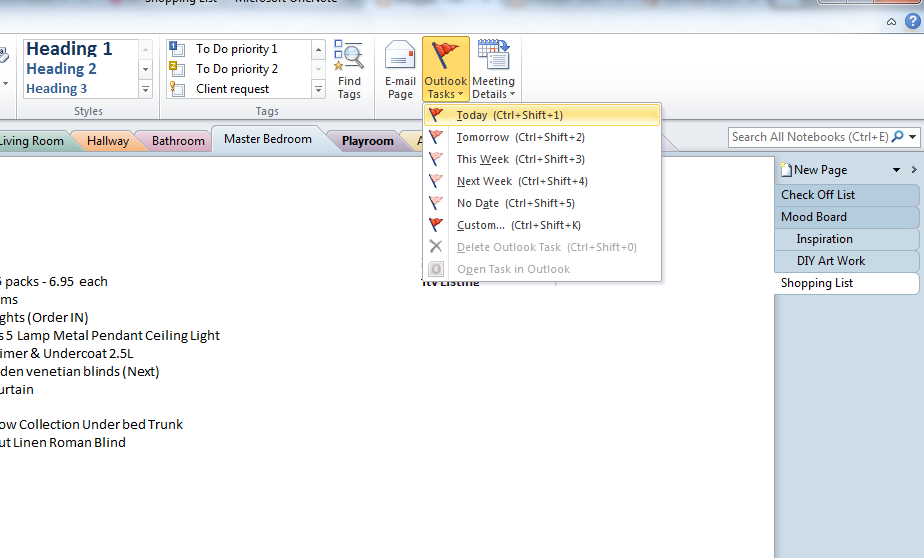This screenshot has width=924, height=558.
Task: Open the Find Tags tool
Action: [349, 69]
